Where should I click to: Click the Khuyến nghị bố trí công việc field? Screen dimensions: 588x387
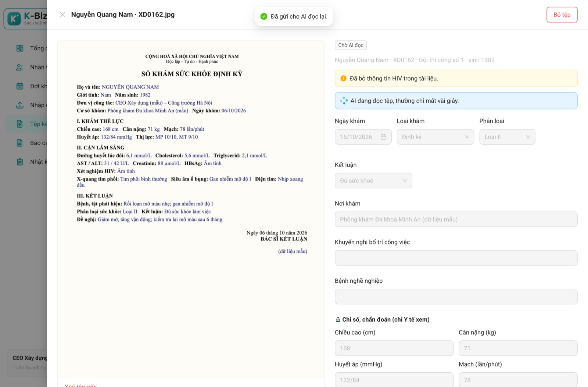click(x=456, y=258)
